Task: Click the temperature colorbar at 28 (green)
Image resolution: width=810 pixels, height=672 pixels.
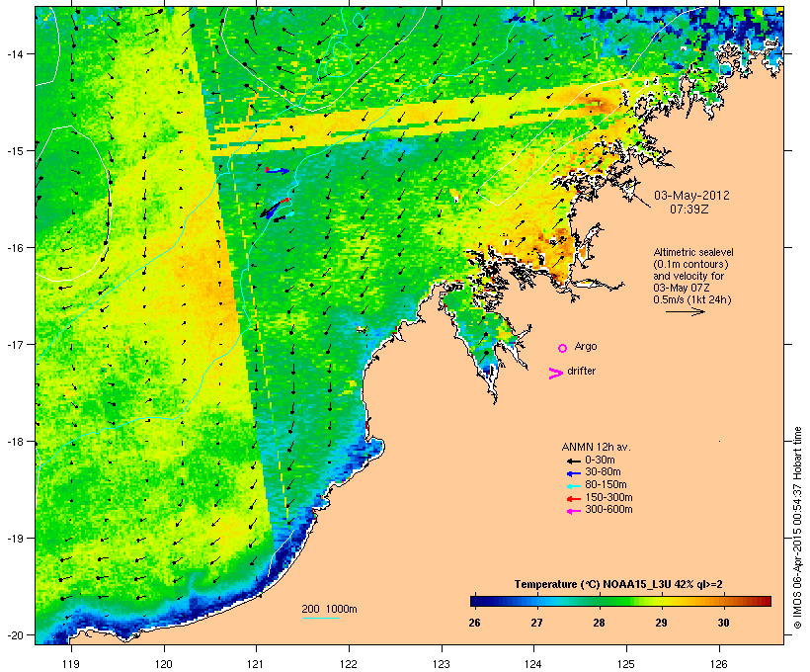Action: click(600, 601)
